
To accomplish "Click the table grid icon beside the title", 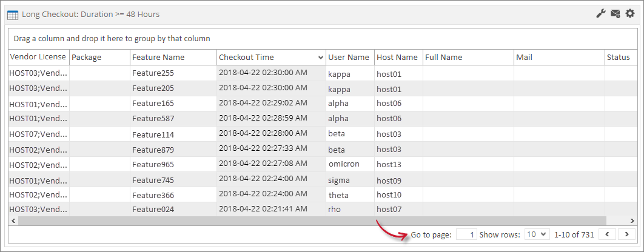I will 12,14.
